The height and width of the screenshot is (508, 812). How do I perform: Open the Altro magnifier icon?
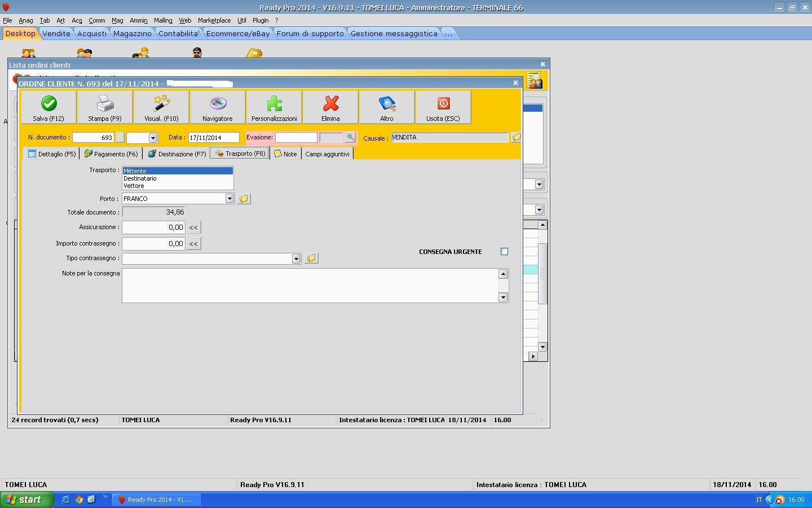pyautogui.click(x=387, y=104)
